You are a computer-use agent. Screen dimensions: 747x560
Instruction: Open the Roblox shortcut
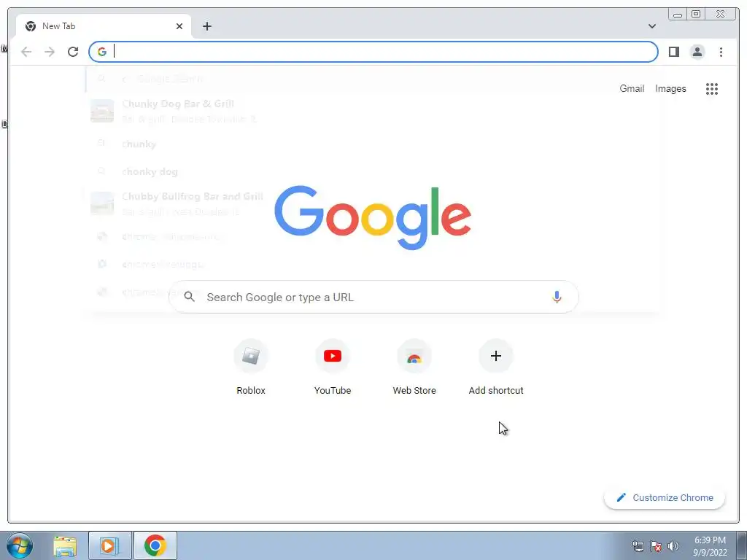(251, 367)
